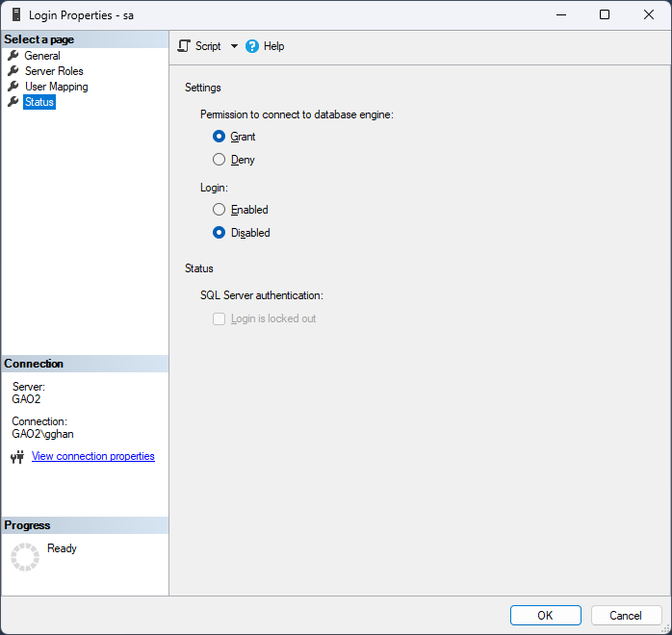The width and height of the screenshot is (672, 635).
Task: Select the Deny radio button
Action: click(219, 160)
